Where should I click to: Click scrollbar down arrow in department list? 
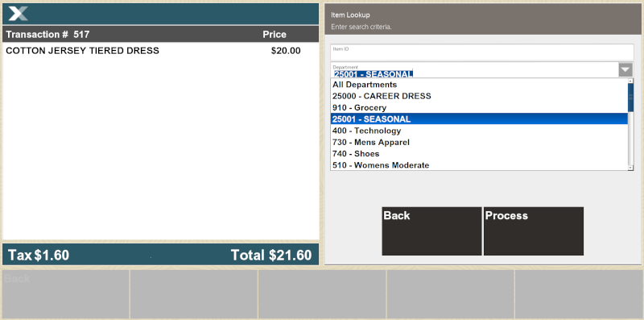point(630,168)
